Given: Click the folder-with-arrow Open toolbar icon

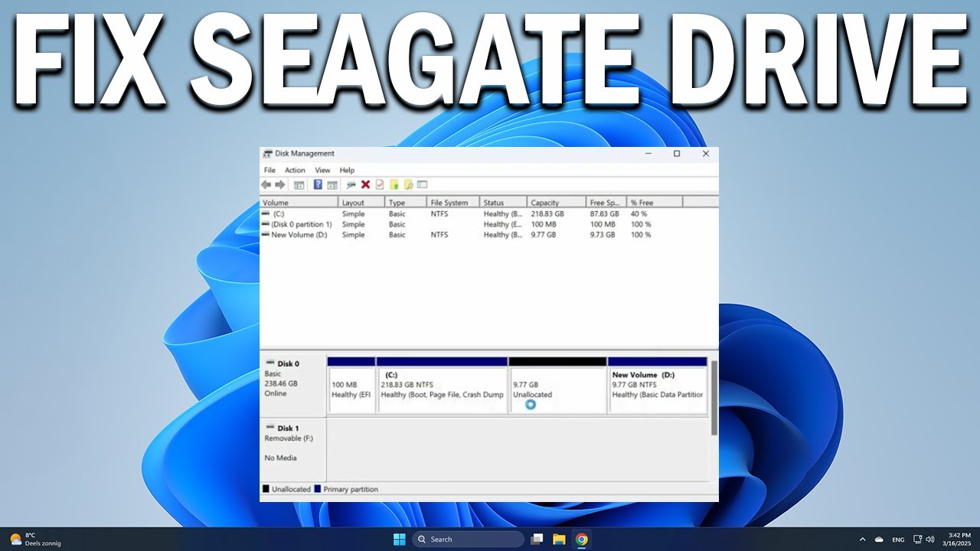Looking at the screenshot, I should click(394, 184).
